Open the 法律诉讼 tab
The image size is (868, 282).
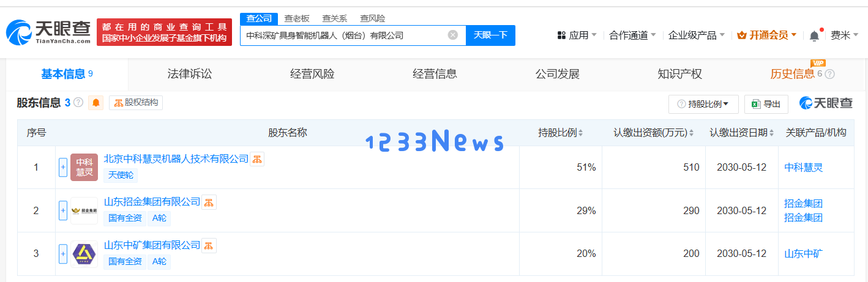pyautogui.click(x=190, y=74)
